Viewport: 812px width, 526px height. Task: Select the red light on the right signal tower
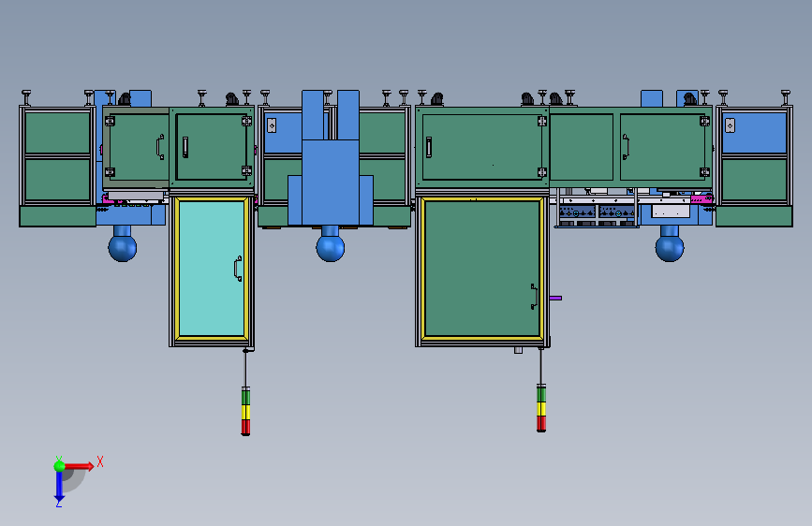(541, 423)
